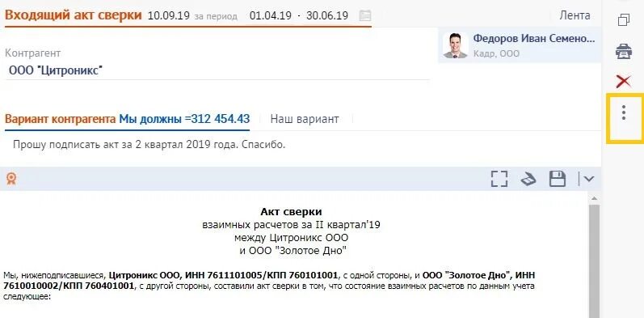
Task: Click the Входящий акт сверки title
Action: [x=73, y=15]
